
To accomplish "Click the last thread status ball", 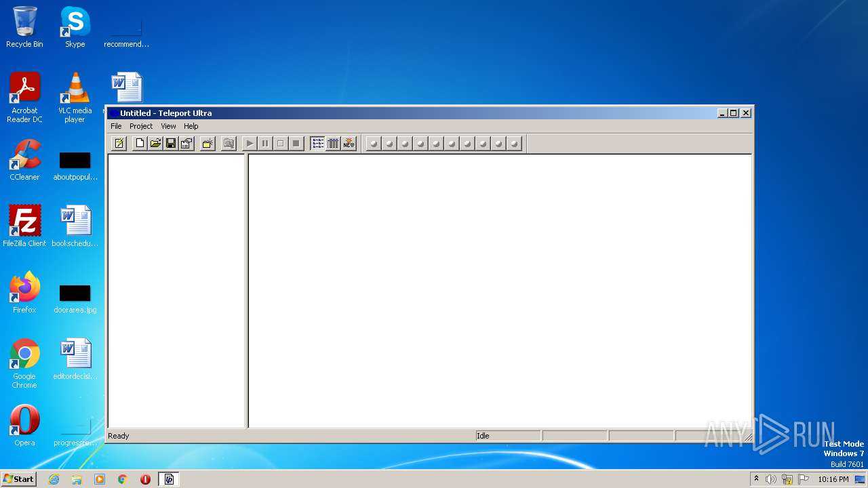I will (x=514, y=143).
